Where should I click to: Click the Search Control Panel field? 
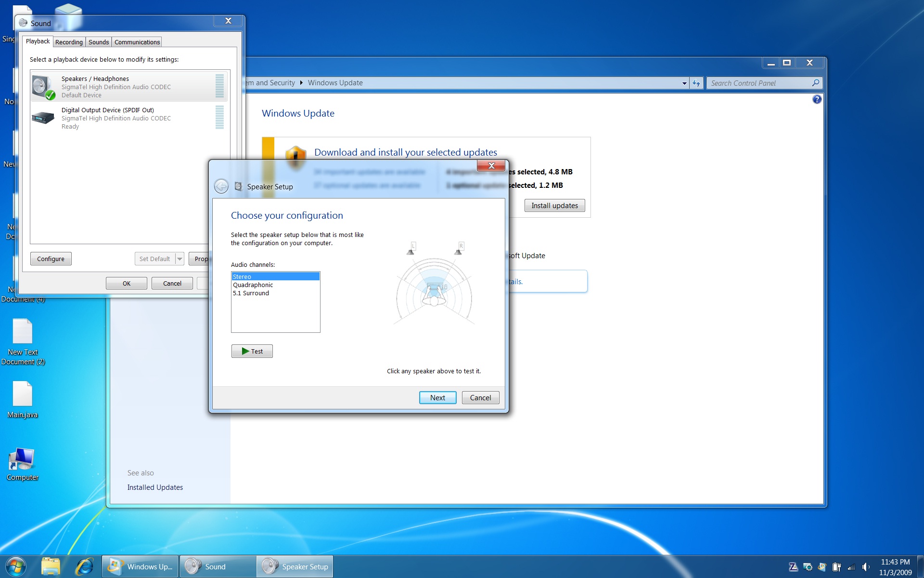(x=760, y=83)
